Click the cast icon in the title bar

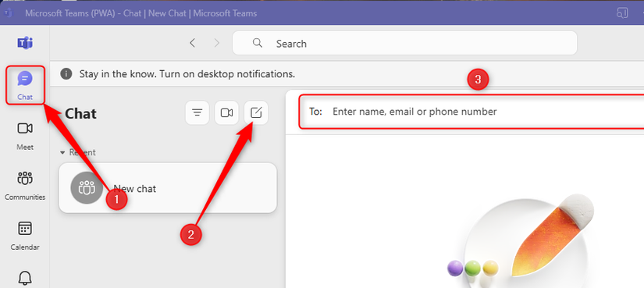(x=622, y=12)
